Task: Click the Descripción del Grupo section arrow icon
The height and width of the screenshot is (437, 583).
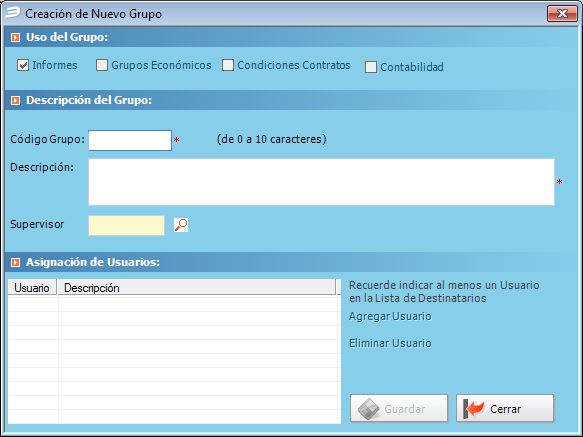Action: pyautogui.click(x=16, y=100)
